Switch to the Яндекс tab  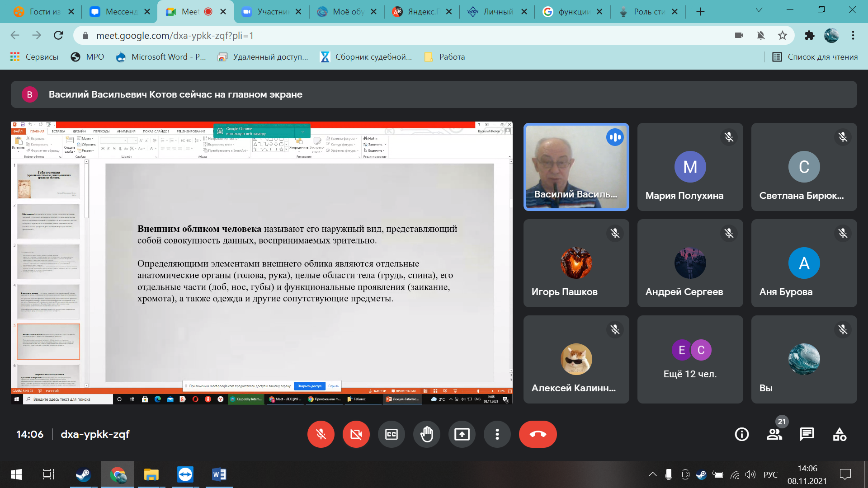point(422,12)
